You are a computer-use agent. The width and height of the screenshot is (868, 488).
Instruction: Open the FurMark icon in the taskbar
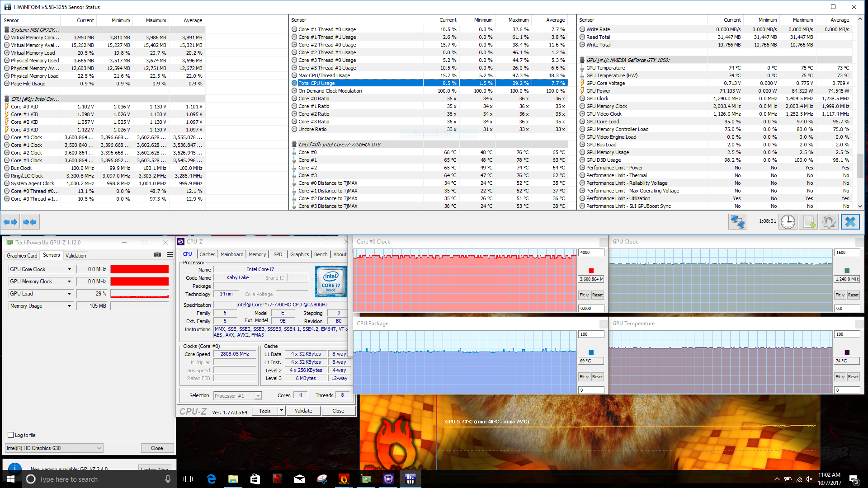pyautogui.click(x=344, y=479)
